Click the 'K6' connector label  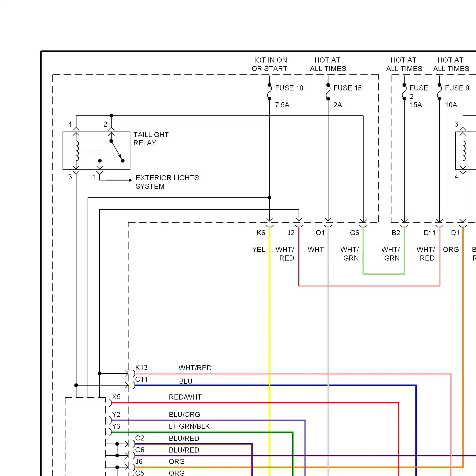[x=261, y=233]
